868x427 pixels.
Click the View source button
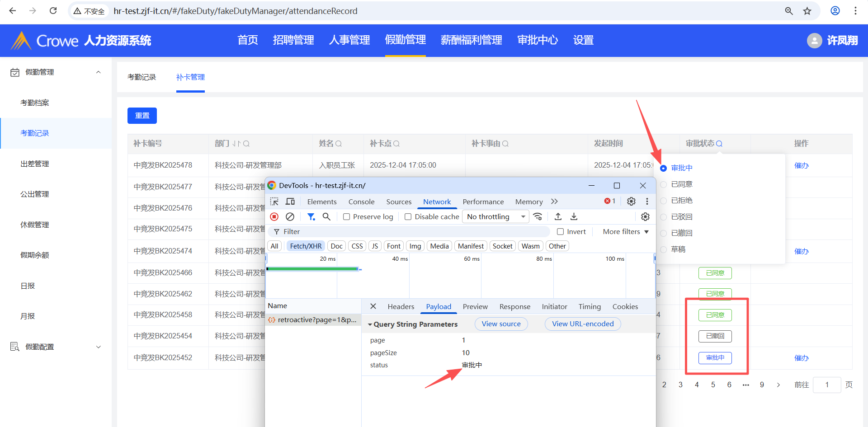tap(501, 324)
